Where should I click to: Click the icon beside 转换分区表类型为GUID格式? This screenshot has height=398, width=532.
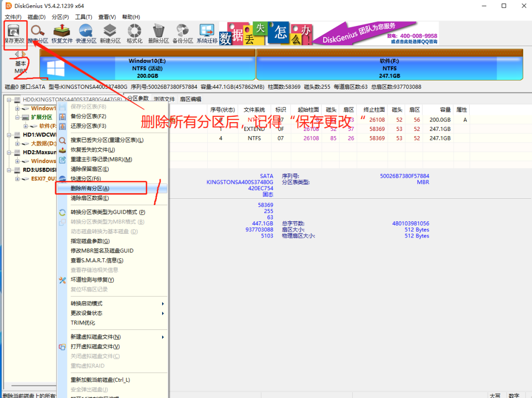coord(62,213)
